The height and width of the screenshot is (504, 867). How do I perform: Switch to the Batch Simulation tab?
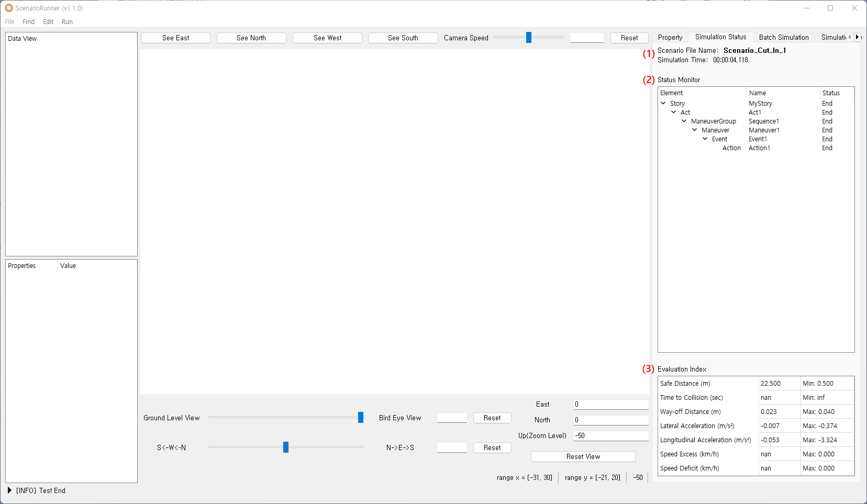click(783, 38)
